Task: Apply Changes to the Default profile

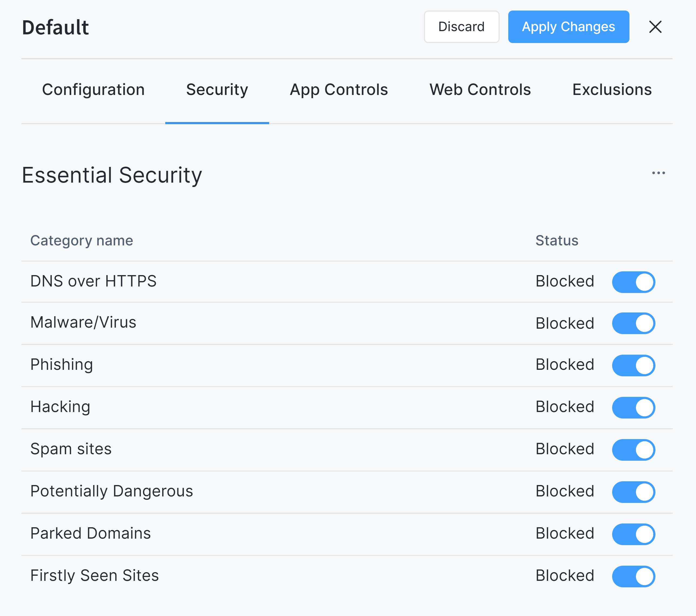Action: (x=569, y=27)
